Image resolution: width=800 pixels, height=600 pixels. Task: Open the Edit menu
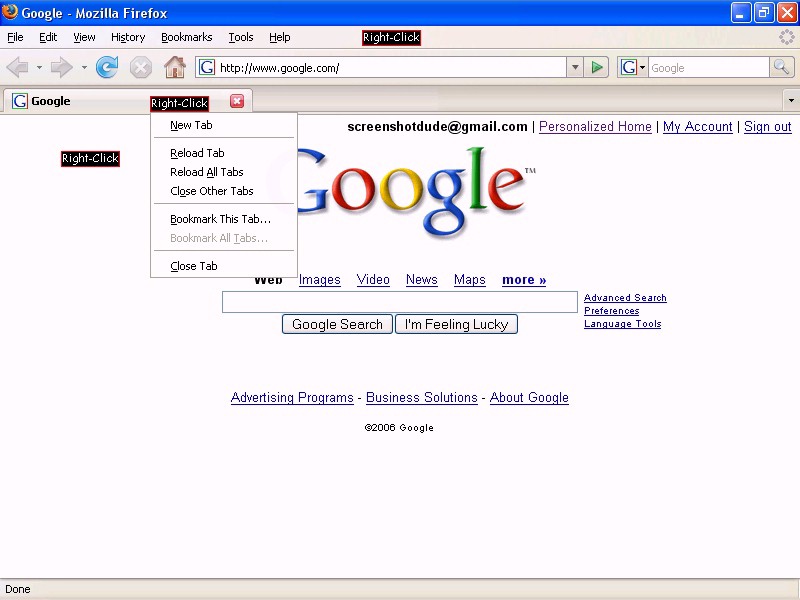click(48, 37)
